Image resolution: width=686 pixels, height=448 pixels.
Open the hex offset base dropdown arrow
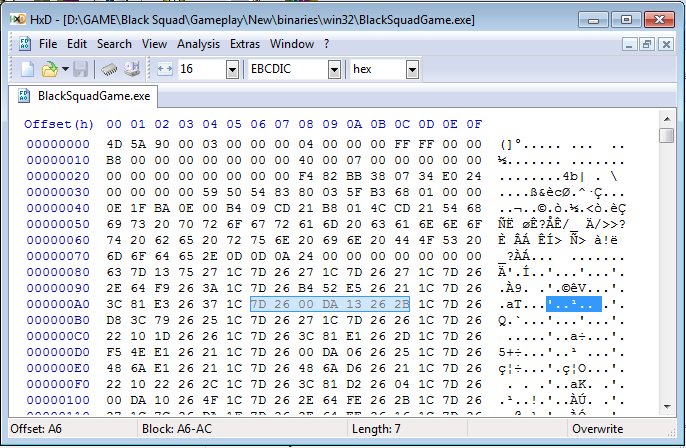412,70
